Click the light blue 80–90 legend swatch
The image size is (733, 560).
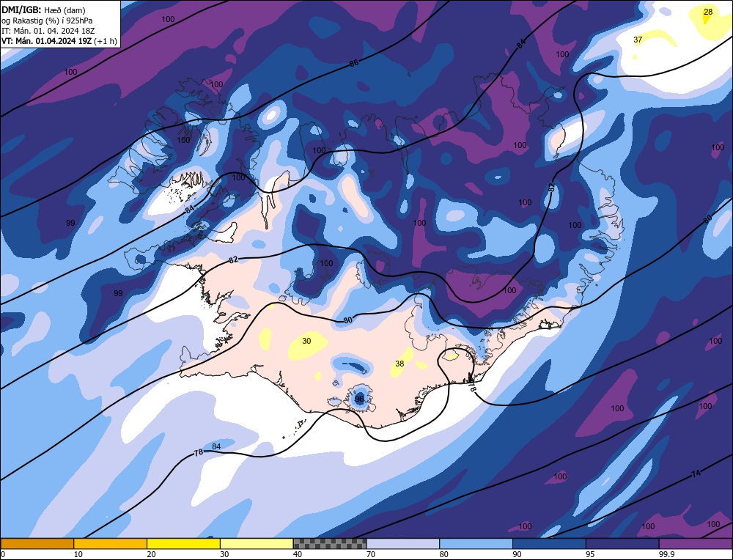476,543
